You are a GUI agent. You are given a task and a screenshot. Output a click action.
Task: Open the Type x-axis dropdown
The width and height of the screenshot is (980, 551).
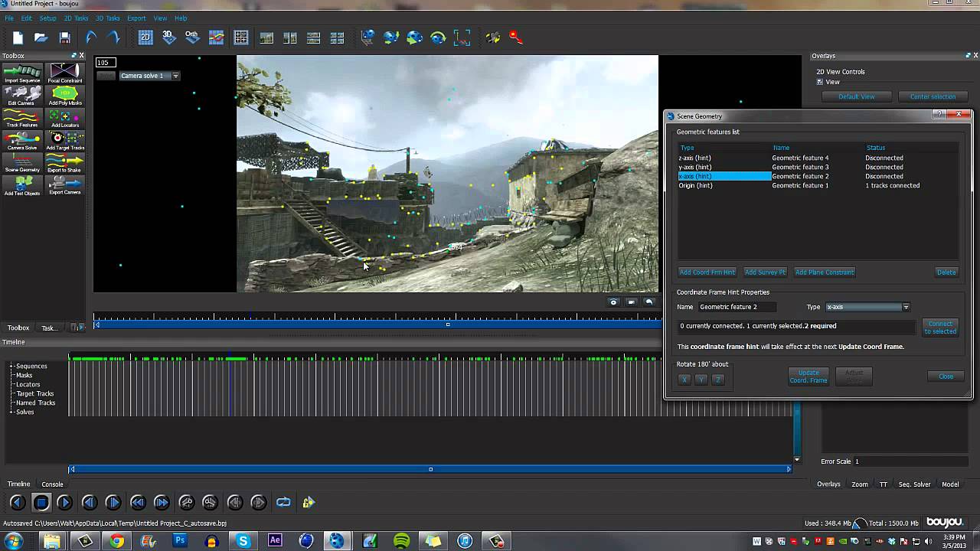coord(867,307)
